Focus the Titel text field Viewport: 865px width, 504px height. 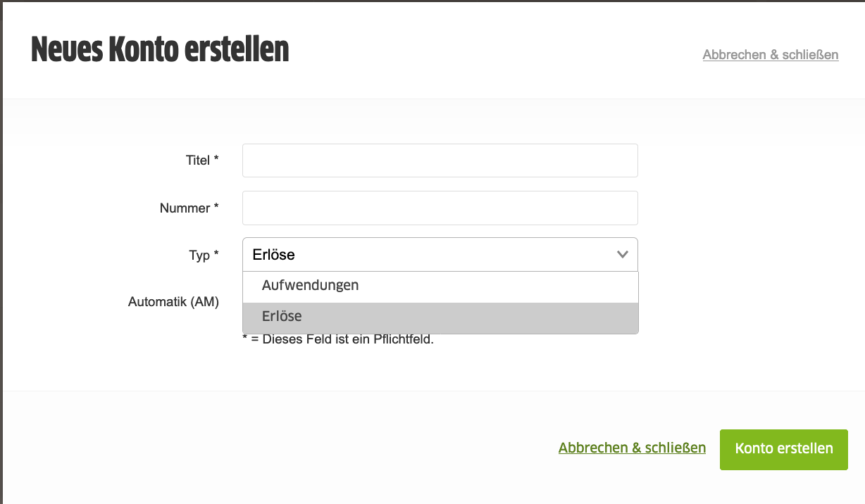[440, 160]
